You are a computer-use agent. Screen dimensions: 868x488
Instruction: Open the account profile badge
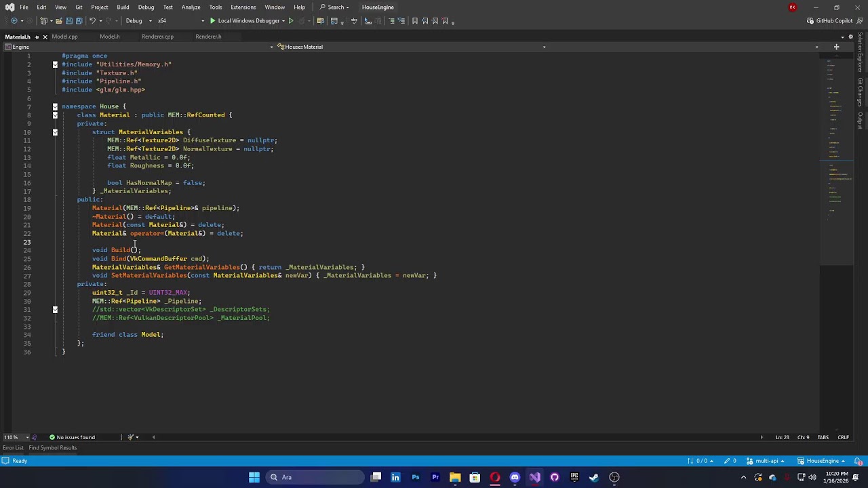coord(792,7)
